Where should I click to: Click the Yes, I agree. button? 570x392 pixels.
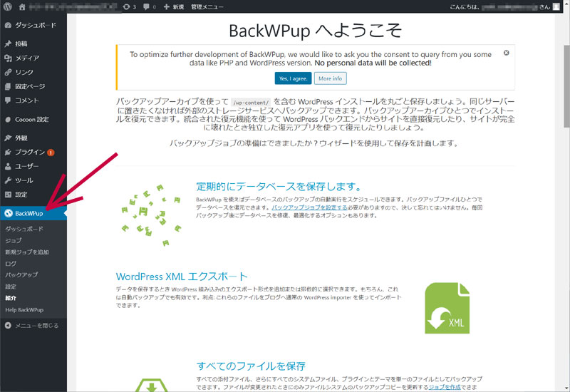293,78
